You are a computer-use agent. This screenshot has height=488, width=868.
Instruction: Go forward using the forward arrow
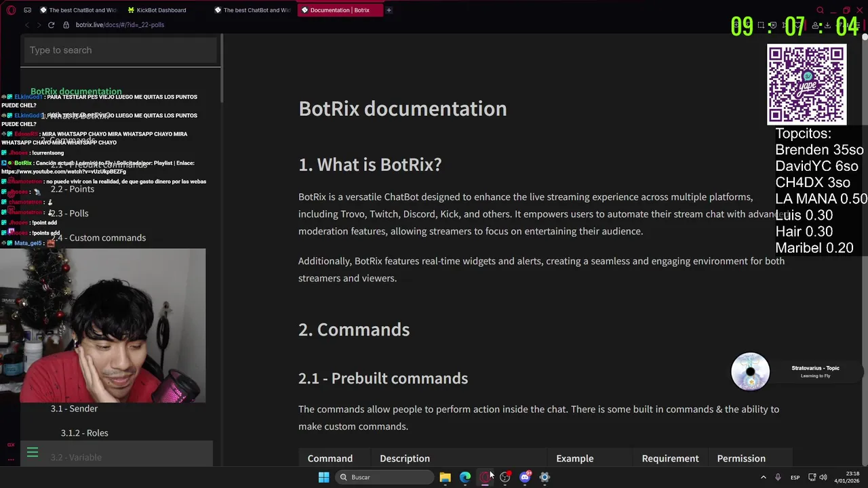(39, 25)
